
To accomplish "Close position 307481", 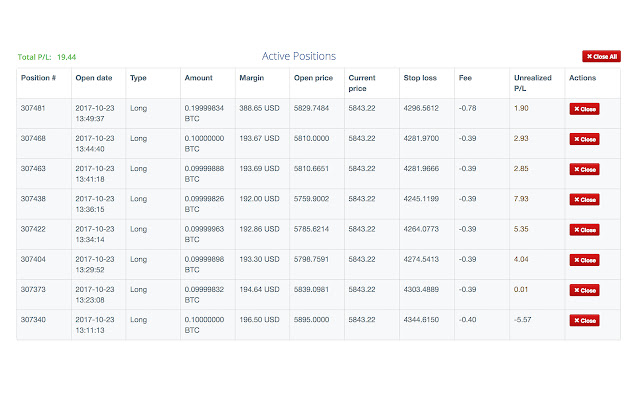I will [584, 109].
